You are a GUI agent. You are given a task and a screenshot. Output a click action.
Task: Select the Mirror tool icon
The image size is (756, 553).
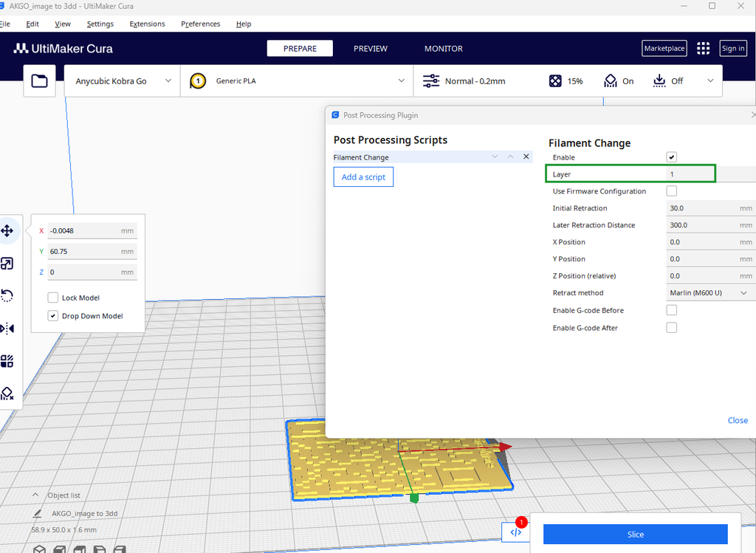pos(7,329)
